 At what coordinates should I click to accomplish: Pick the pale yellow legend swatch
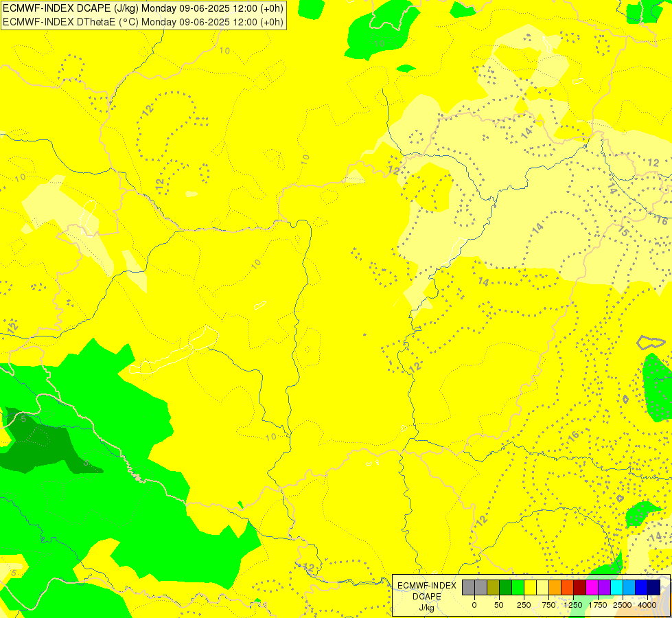point(543,588)
